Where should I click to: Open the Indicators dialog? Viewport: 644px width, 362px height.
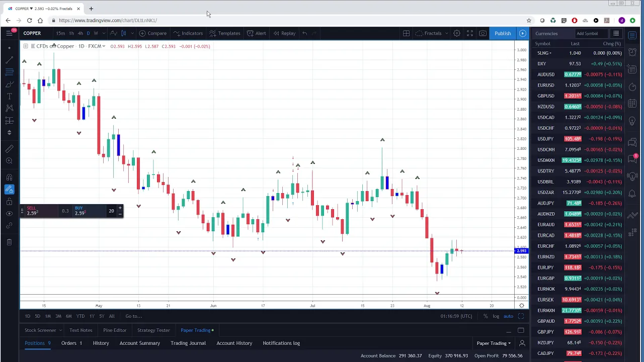click(188, 33)
